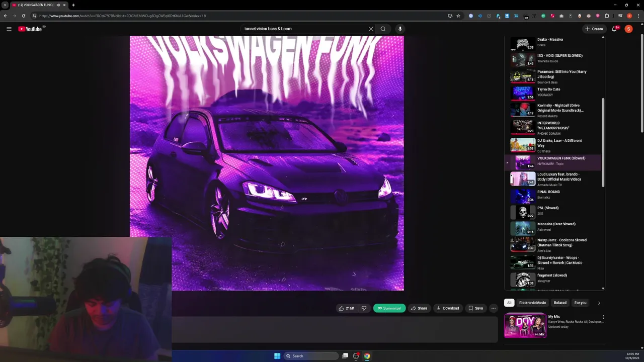Bookmark this page with star icon
This screenshot has height=362, width=644.
pos(458,16)
